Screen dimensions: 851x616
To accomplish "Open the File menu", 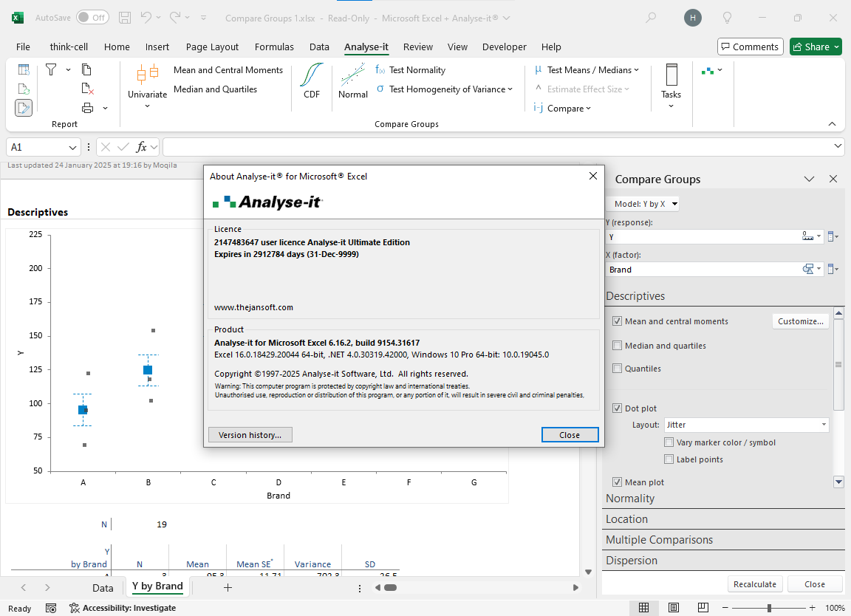I will 24,47.
